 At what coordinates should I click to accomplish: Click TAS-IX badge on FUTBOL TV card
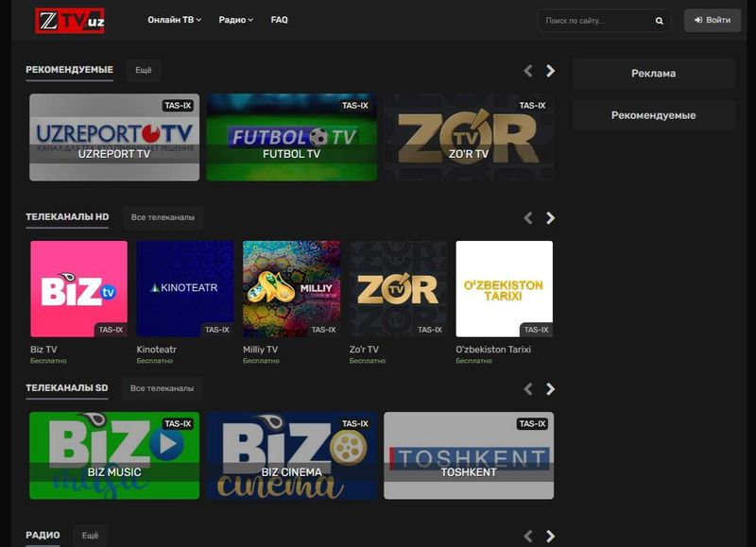click(x=355, y=106)
